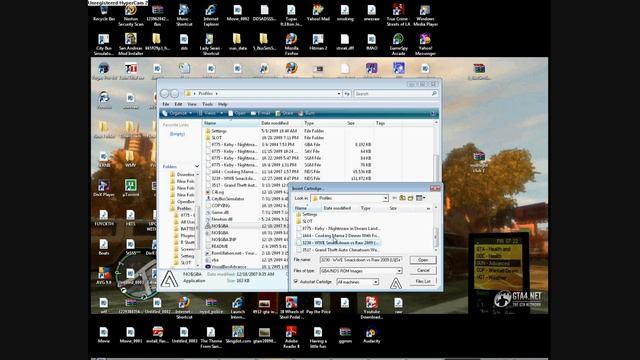Click the Cancel button in Insert Cartridge
This screenshot has height=360, width=640.
coord(423,270)
